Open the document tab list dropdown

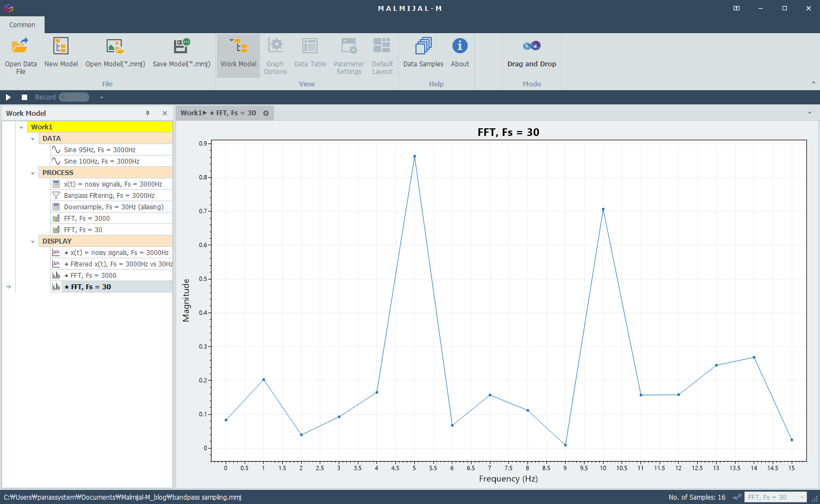coord(810,113)
